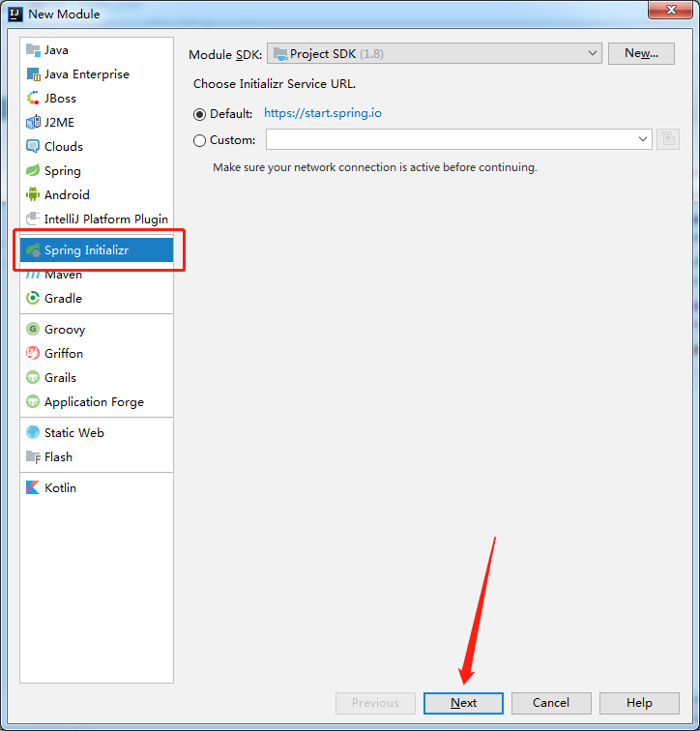Select the Gradle circular icon
The width and height of the screenshot is (700, 731).
click(33, 298)
